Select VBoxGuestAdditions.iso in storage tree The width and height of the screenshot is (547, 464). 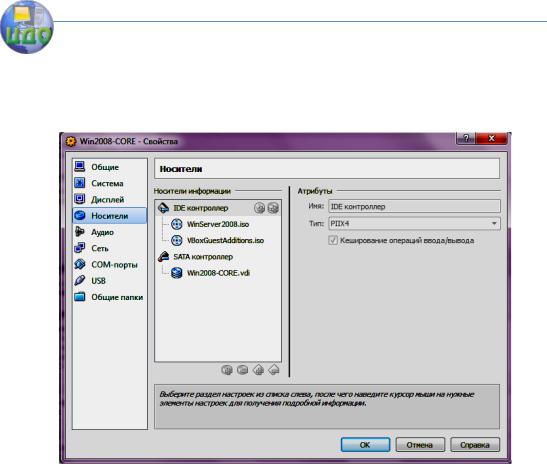225,240
